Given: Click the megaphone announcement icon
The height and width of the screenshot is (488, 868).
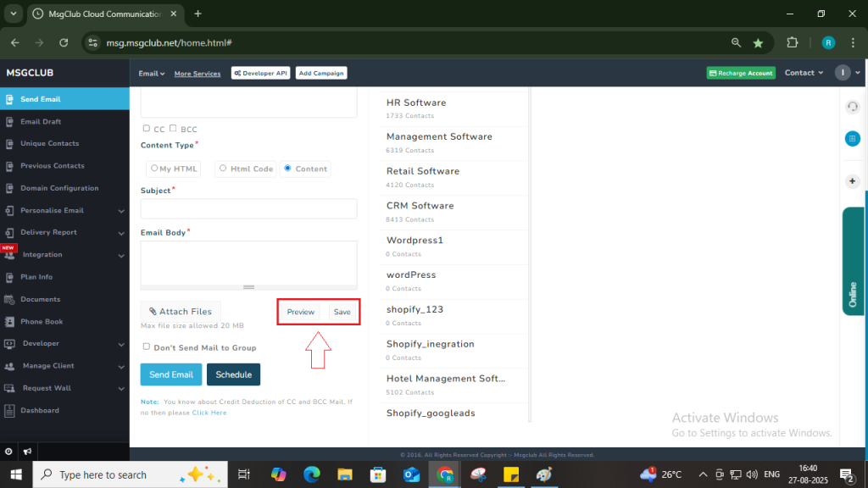Looking at the screenshot, I should [28, 452].
